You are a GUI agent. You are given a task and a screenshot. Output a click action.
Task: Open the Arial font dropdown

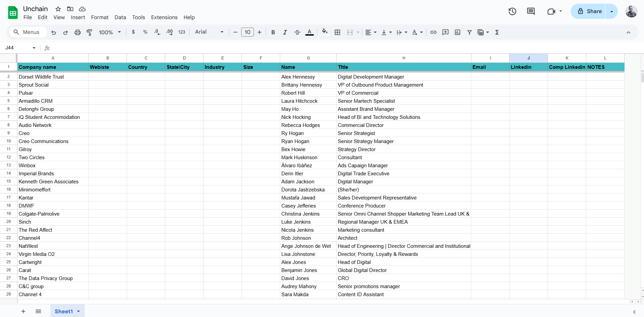(x=209, y=32)
